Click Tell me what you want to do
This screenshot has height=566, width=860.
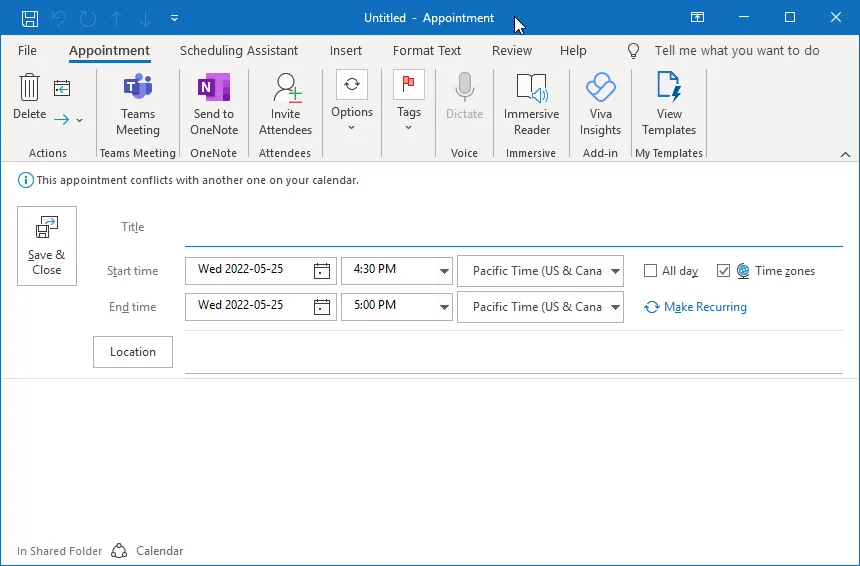[x=737, y=50]
